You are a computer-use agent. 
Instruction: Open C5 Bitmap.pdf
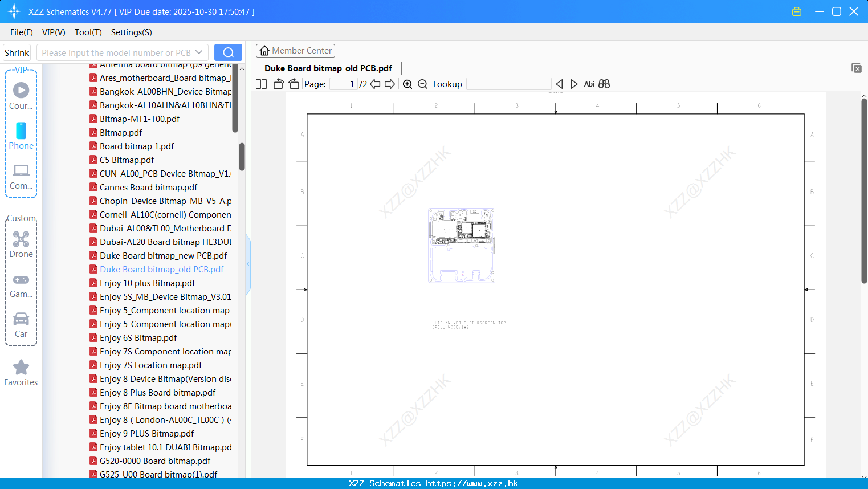click(121, 160)
